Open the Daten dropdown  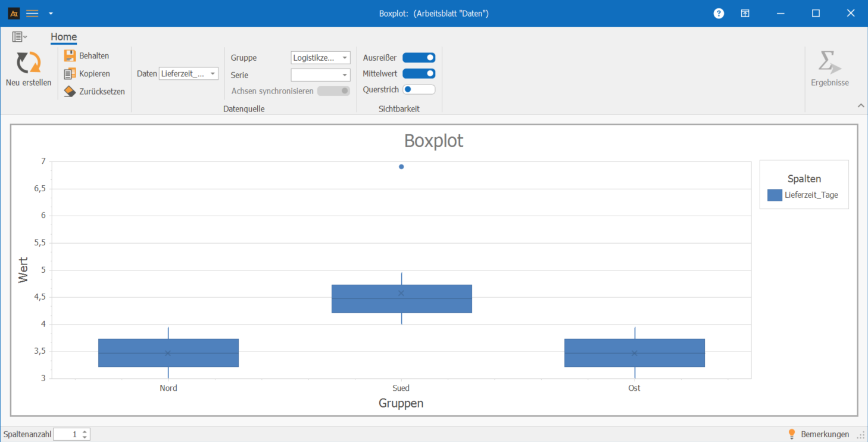[188, 74]
